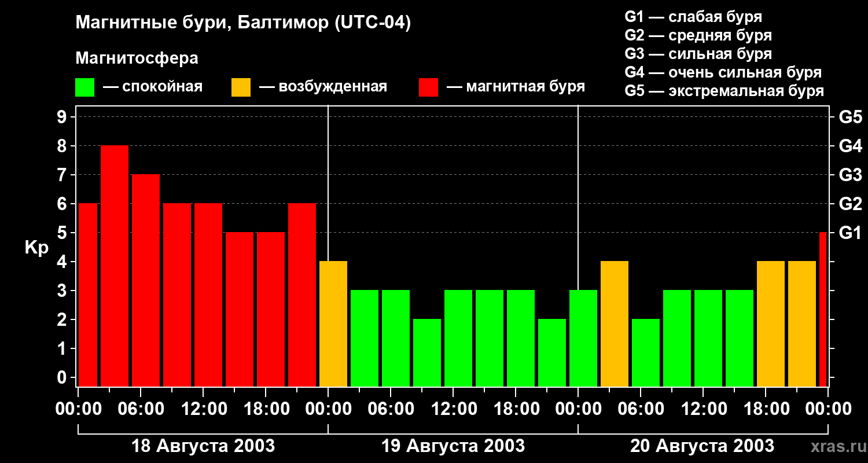Click the '5' value on the Kp axis

[63, 233]
